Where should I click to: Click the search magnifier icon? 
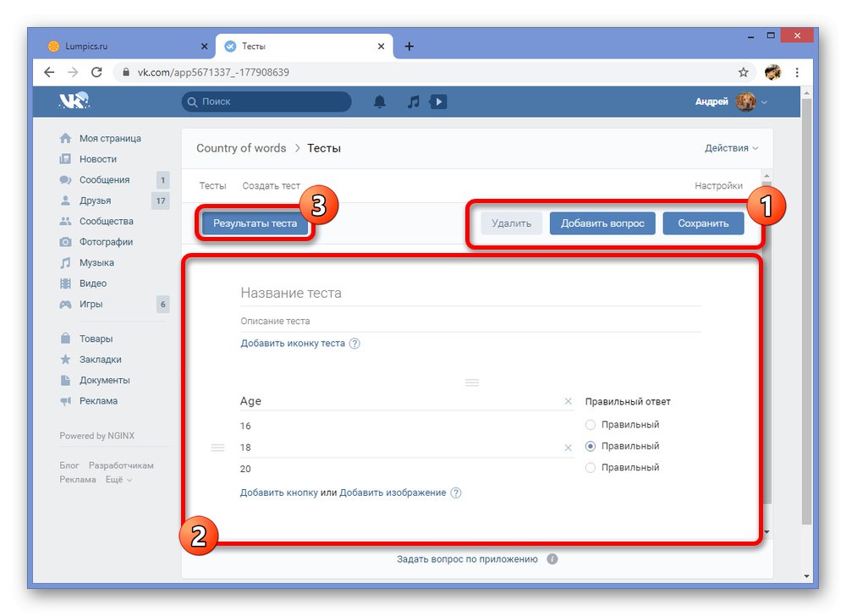[192, 102]
